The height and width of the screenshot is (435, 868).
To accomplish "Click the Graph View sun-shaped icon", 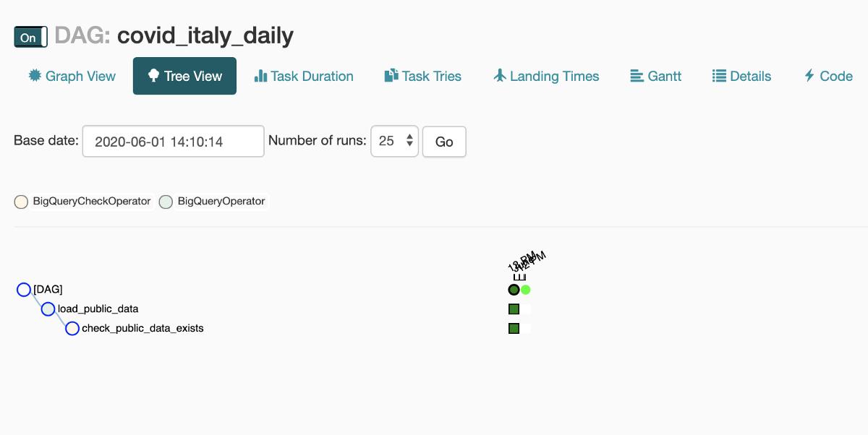I will [x=35, y=76].
